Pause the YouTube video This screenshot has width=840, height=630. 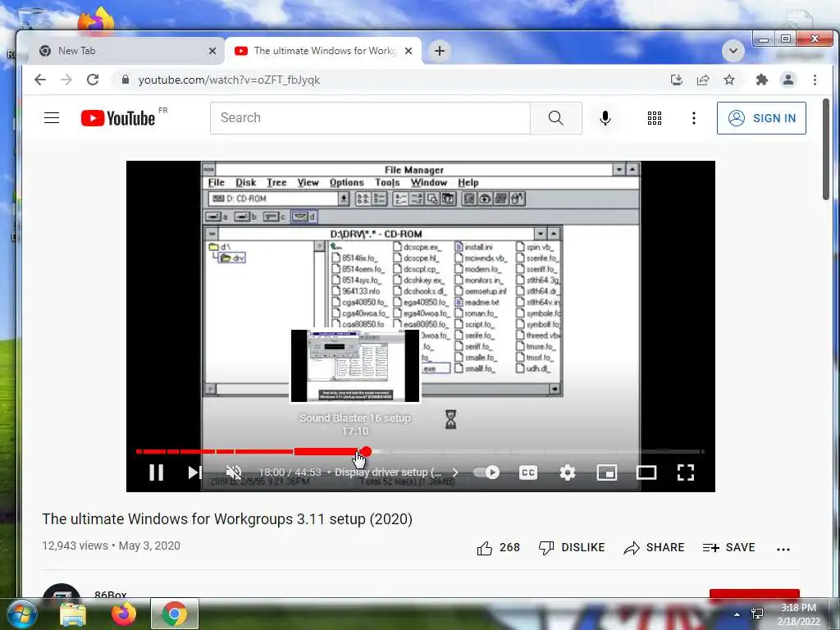(x=157, y=472)
